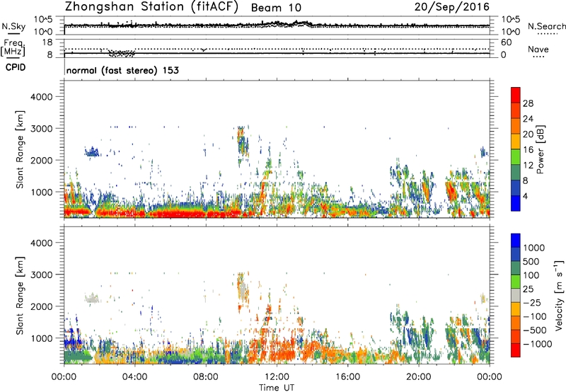The image size is (566, 392).
Task: Click the 'Power [dB]' colorbar label
Action: pyautogui.click(x=540, y=149)
